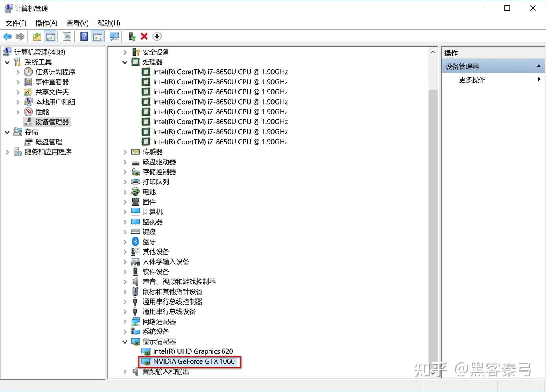The image size is (546, 392).
Task: Select the keyboard icon beside 键盘
Action: tap(135, 231)
